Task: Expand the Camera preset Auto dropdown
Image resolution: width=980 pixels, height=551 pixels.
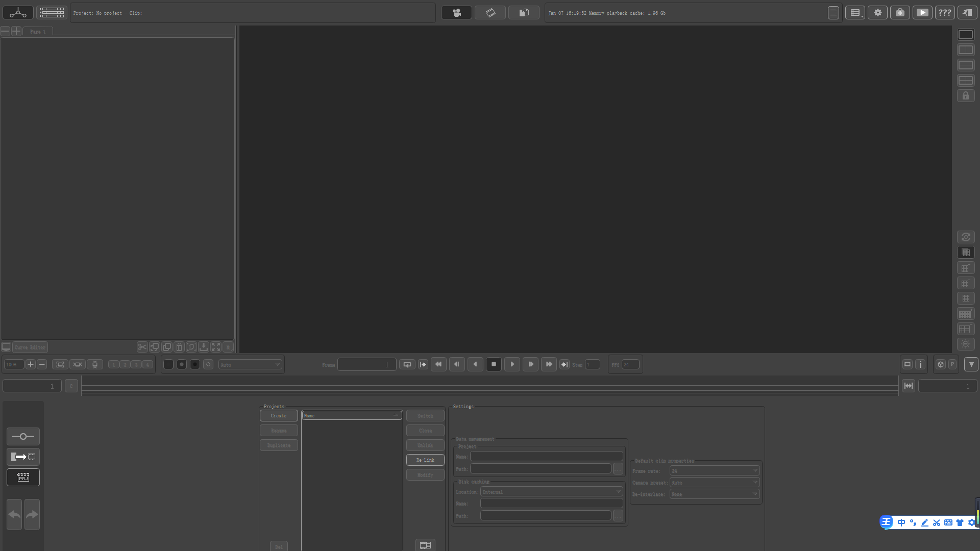Action: [x=714, y=482]
